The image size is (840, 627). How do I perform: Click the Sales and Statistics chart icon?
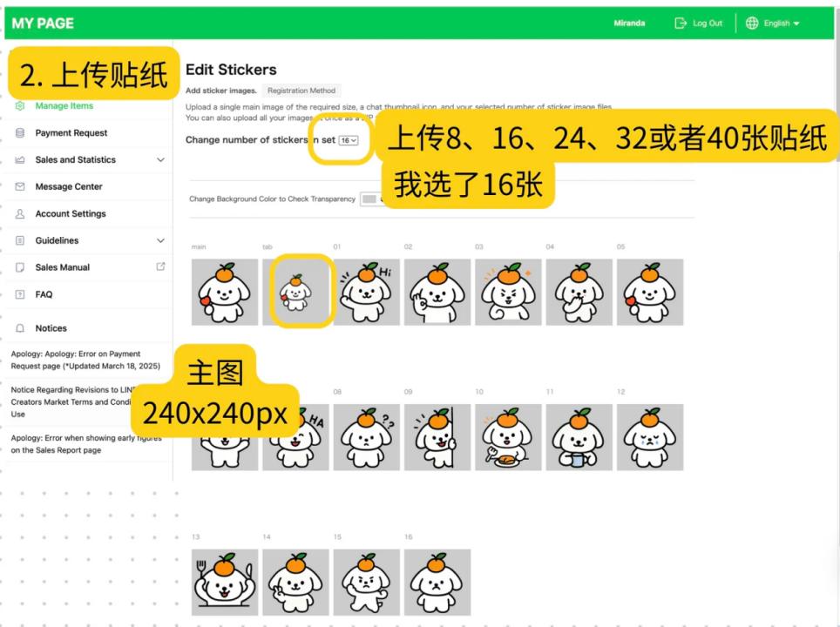(19, 159)
